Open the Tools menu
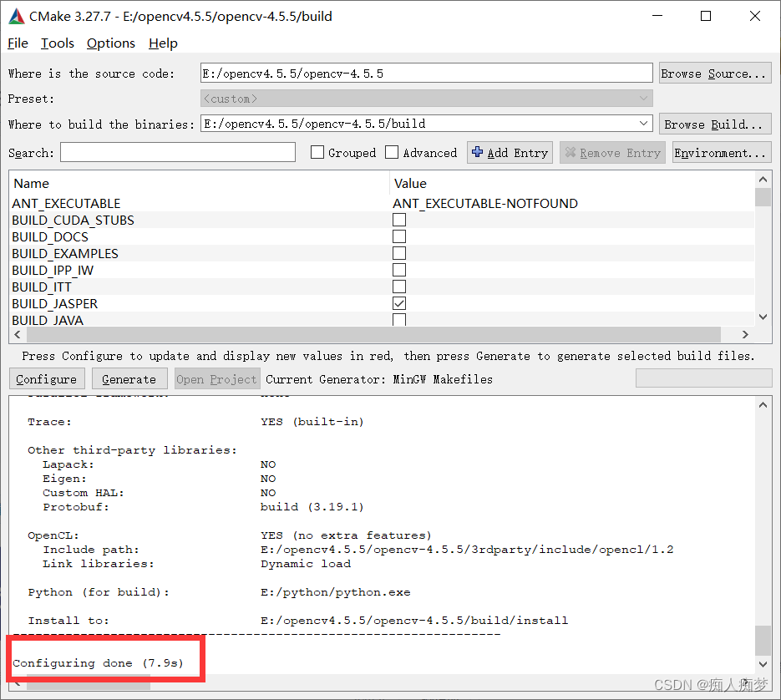Viewport: 781px width, 700px height. [x=58, y=43]
